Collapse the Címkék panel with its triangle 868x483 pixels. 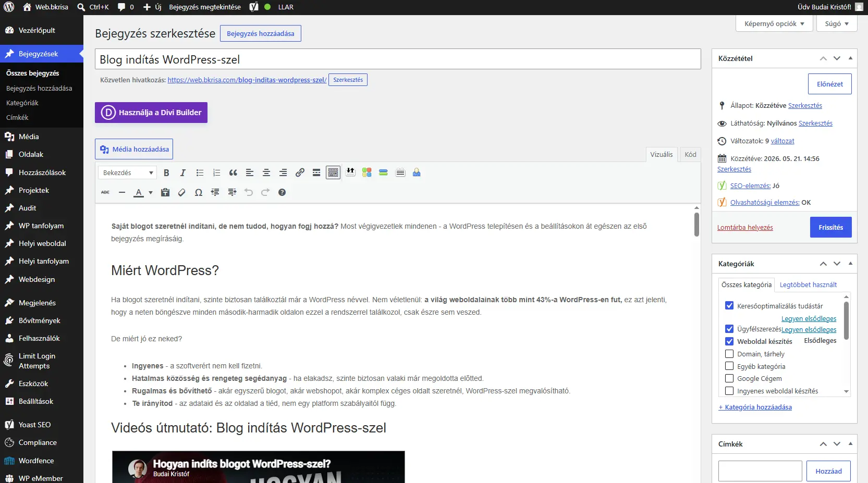(x=850, y=444)
